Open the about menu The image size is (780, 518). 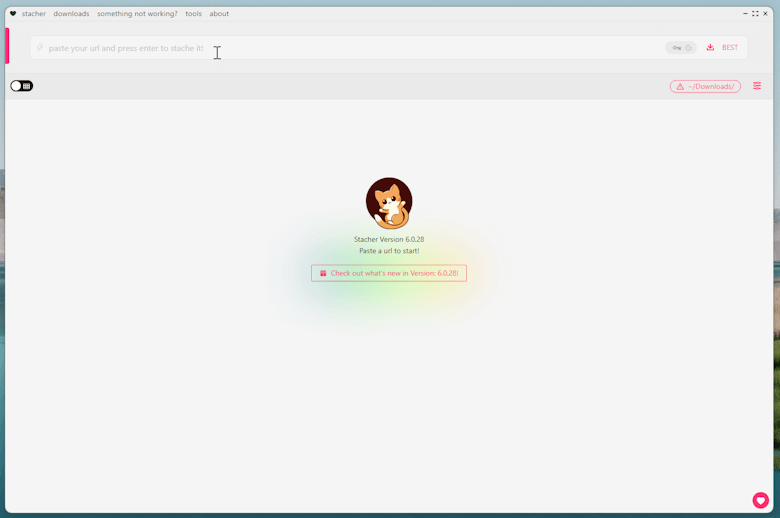coord(219,14)
